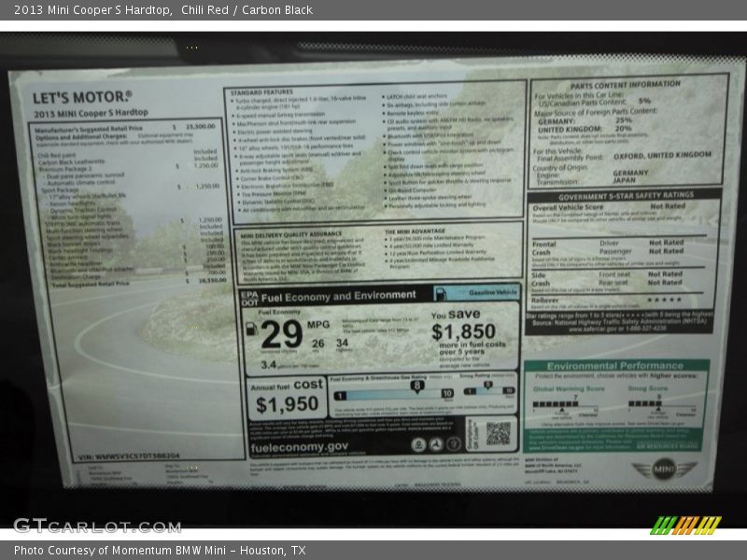This screenshot has height=560, width=747.
Task: Click the "$1,950" annual fuel cost
Action: tap(287, 404)
